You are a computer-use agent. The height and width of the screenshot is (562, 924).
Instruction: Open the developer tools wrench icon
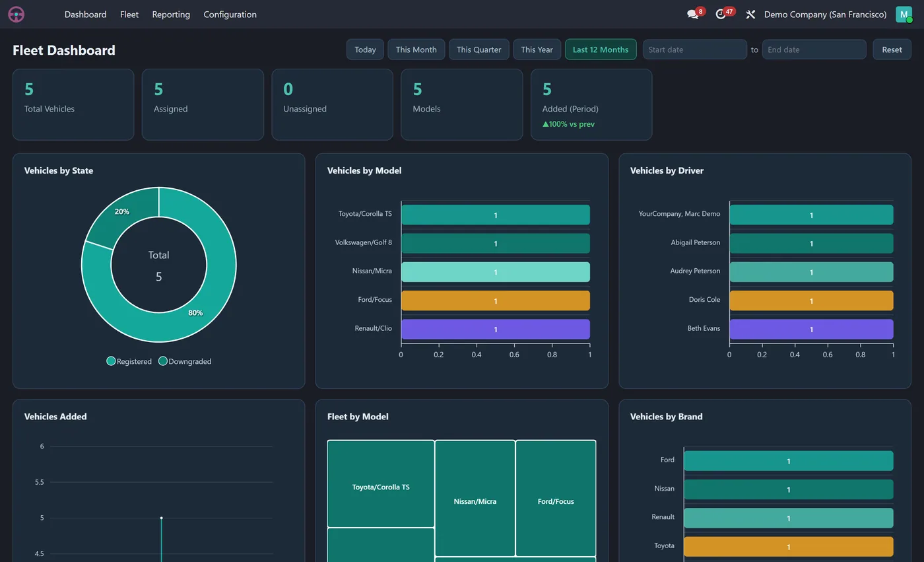coord(750,15)
